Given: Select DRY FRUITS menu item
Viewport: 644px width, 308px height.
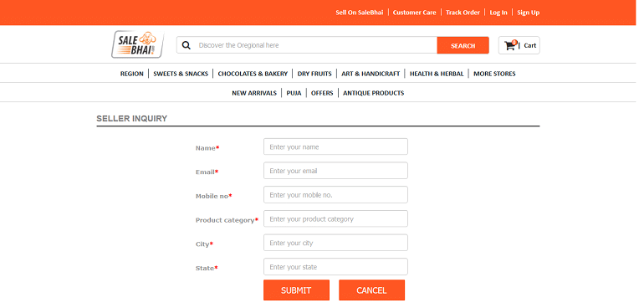Looking at the screenshot, I should (314, 74).
